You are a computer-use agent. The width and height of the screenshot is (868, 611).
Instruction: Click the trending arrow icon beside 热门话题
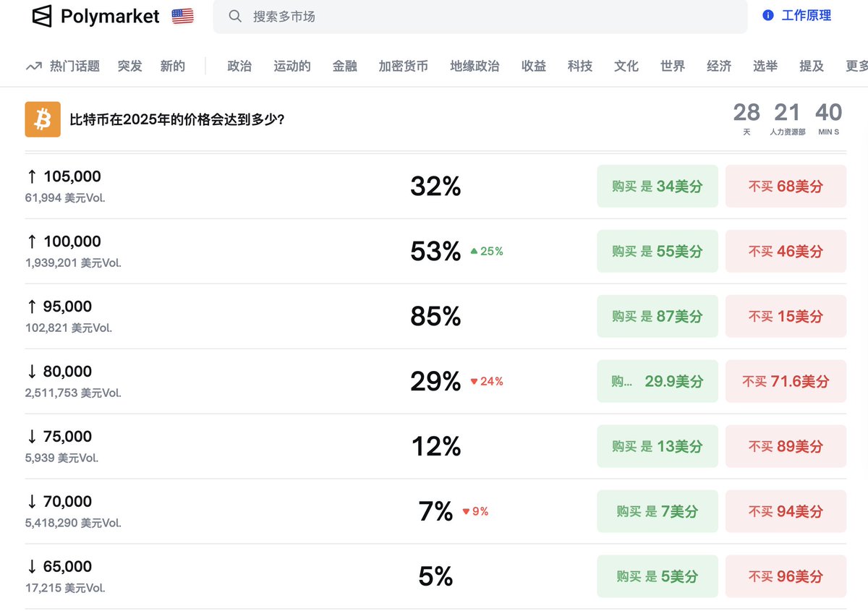coord(33,67)
